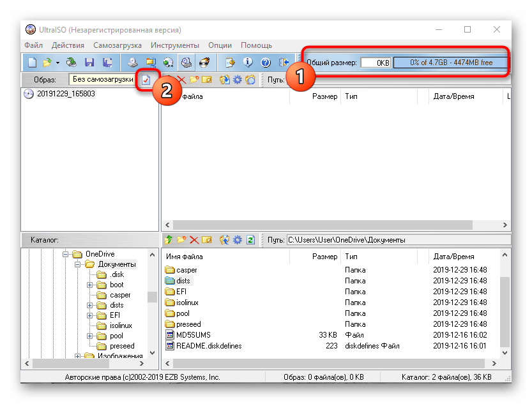The image size is (532, 404).
Task: Click the Save floppy disk icon
Action: 89,63
